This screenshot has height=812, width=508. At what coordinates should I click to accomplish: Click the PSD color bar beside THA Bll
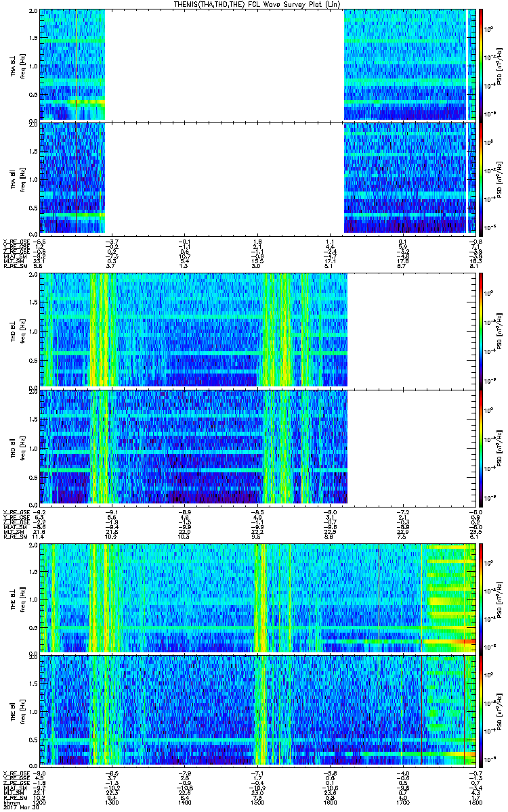point(481,178)
